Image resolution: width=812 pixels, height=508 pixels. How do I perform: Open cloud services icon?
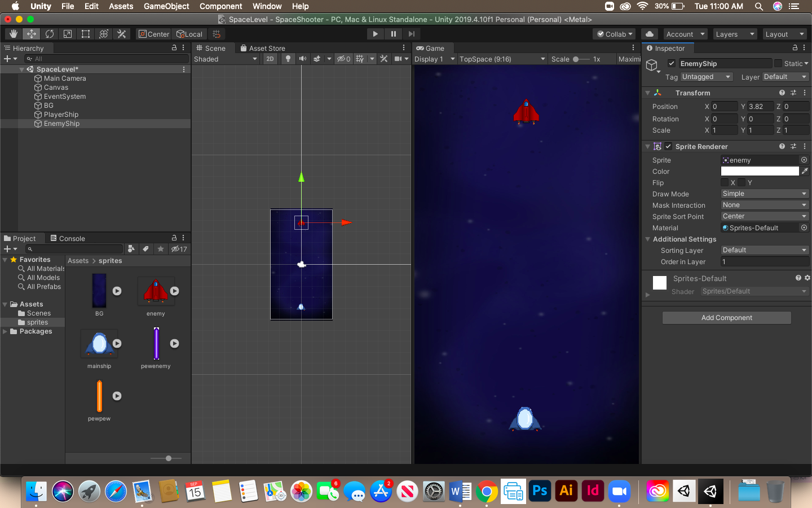650,34
